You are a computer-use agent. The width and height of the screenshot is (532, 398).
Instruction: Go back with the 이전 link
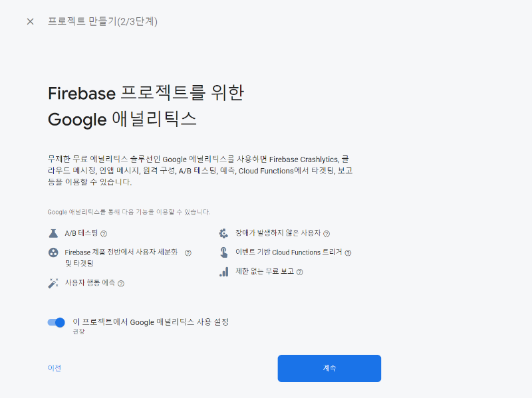click(55, 368)
